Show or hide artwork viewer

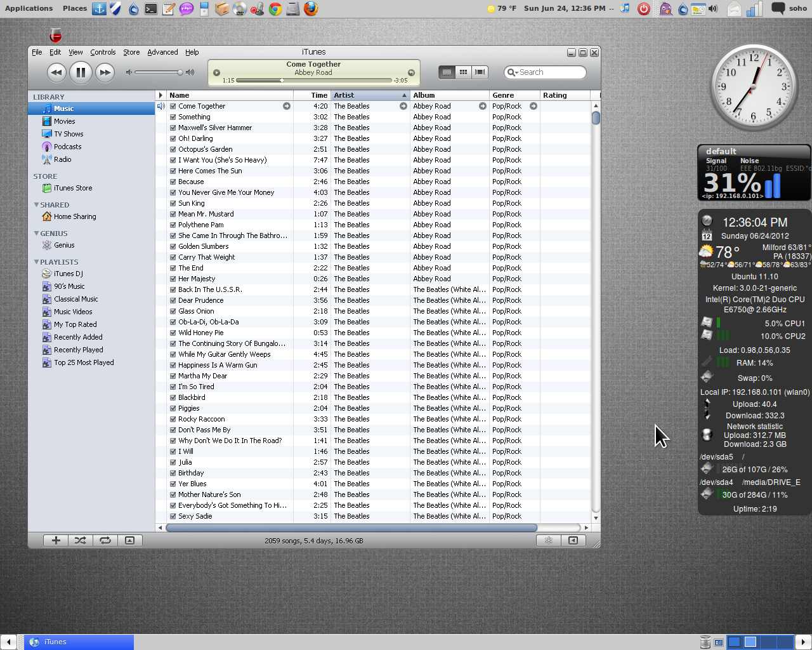[130, 540]
